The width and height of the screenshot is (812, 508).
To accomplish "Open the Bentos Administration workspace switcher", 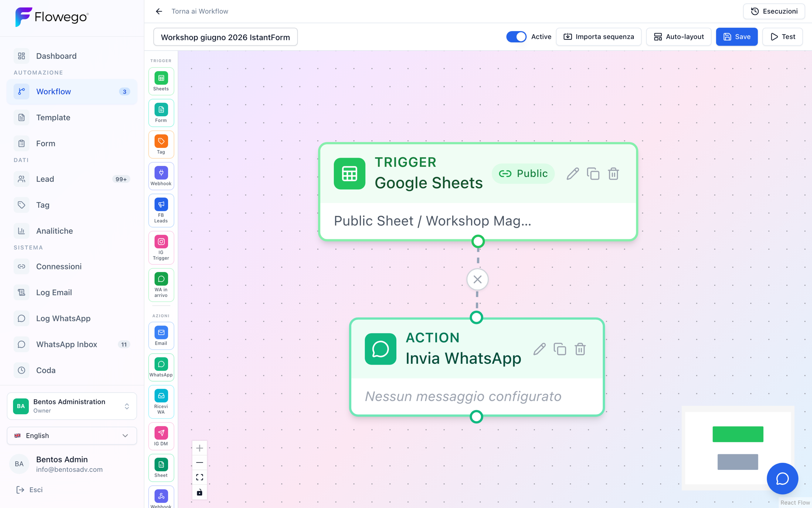I will (72, 406).
